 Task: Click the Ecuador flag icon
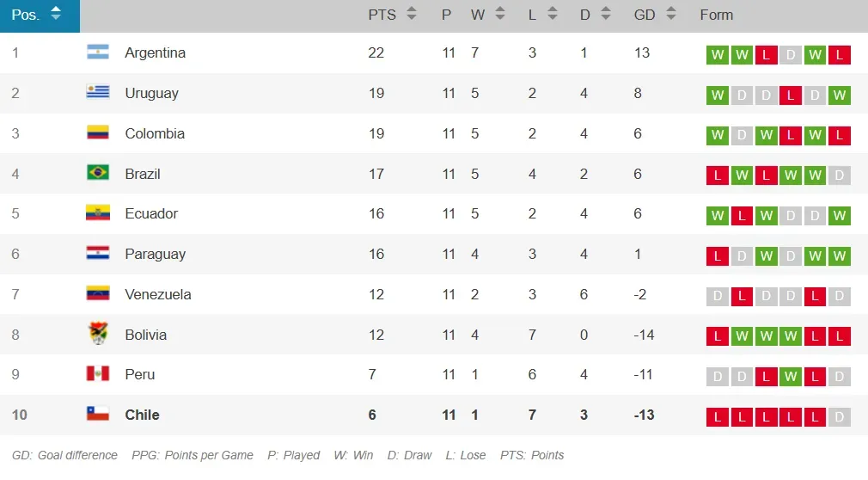pyautogui.click(x=98, y=213)
